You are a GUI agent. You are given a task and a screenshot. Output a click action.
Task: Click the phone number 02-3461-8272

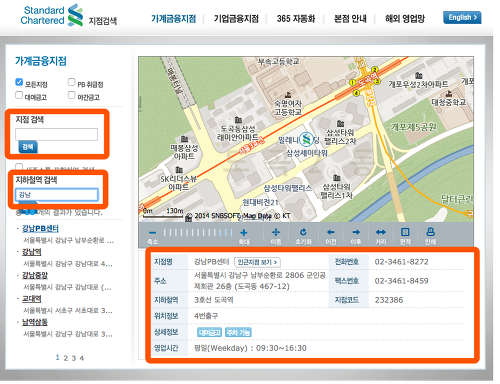(401, 262)
